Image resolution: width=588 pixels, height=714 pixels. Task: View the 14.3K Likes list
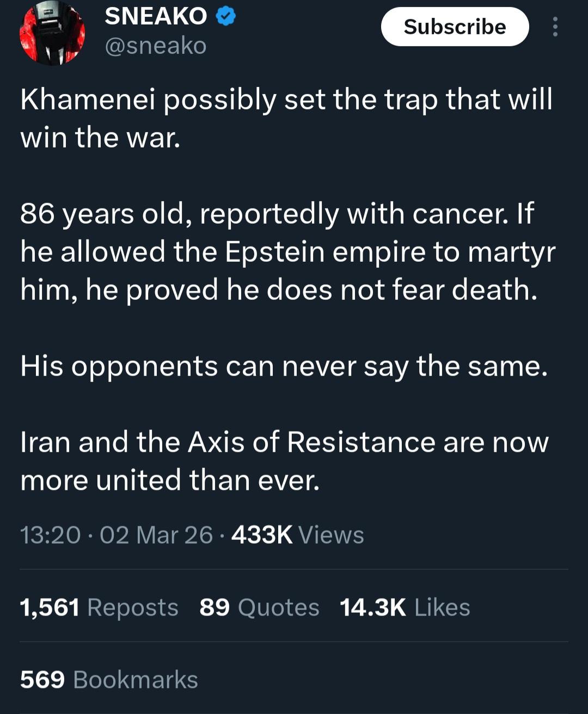(405, 607)
